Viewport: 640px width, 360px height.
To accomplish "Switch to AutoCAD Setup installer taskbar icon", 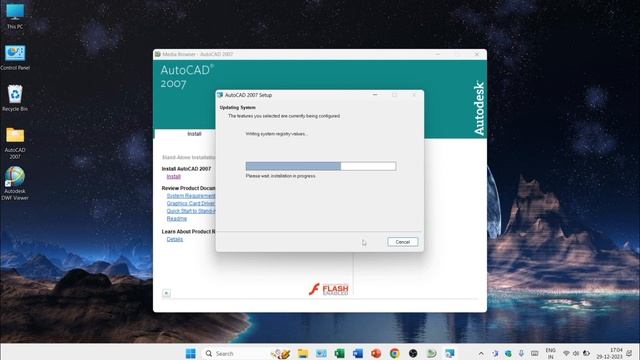I will [x=450, y=353].
